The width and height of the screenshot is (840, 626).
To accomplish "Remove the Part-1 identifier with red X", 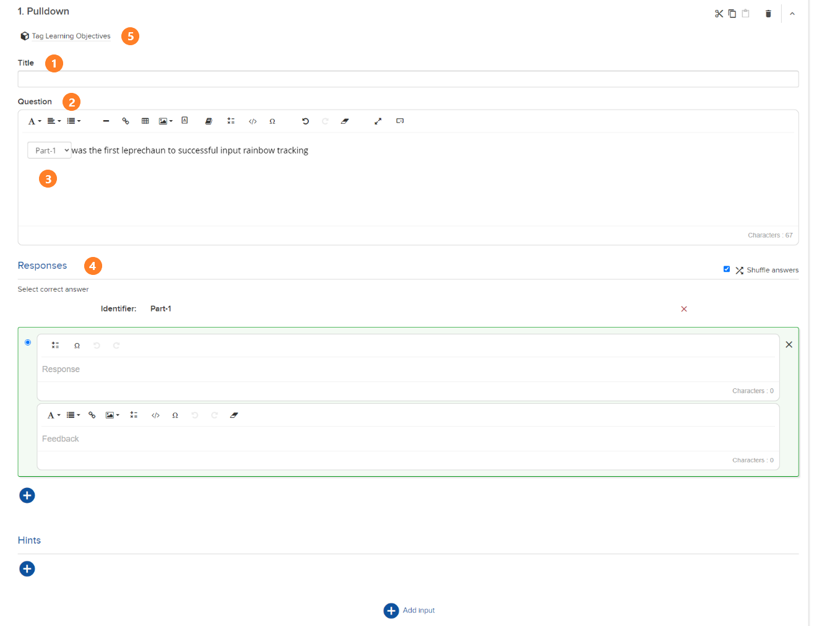I will (x=684, y=309).
